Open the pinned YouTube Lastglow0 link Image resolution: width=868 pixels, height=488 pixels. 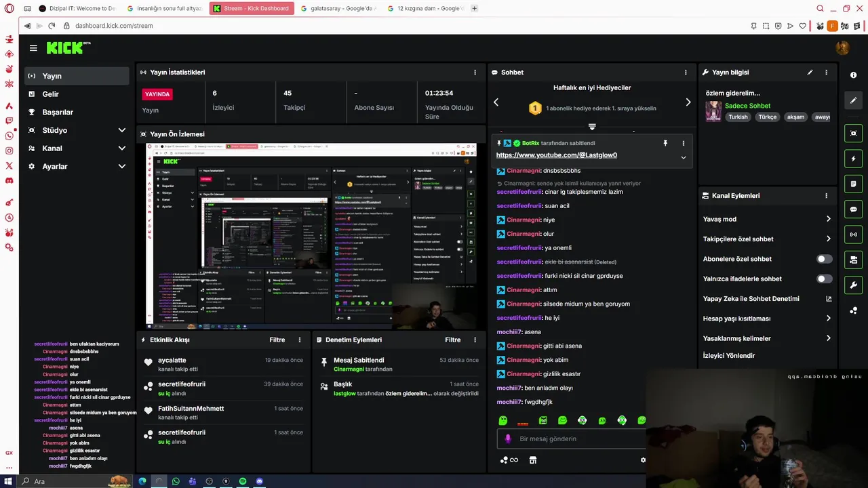coord(556,155)
